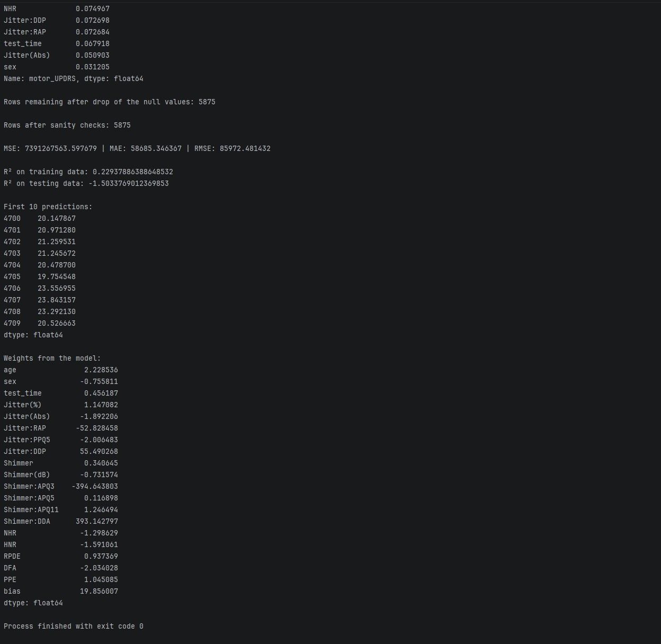Click the R² on training data line

pyautogui.click(x=88, y=172)
